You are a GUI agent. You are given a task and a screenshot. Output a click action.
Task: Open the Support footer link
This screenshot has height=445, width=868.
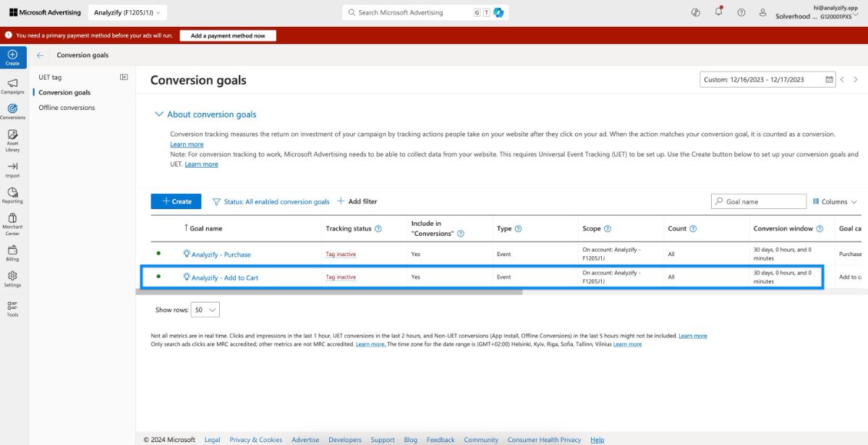click(383, 440)
